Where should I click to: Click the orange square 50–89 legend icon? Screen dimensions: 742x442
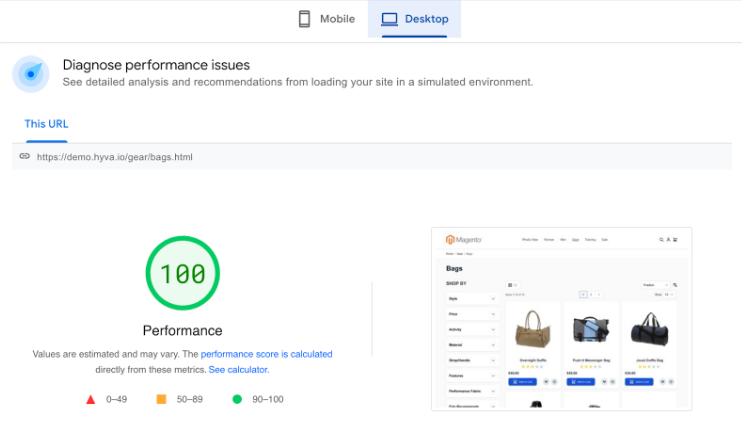click(x=161, y=399)
